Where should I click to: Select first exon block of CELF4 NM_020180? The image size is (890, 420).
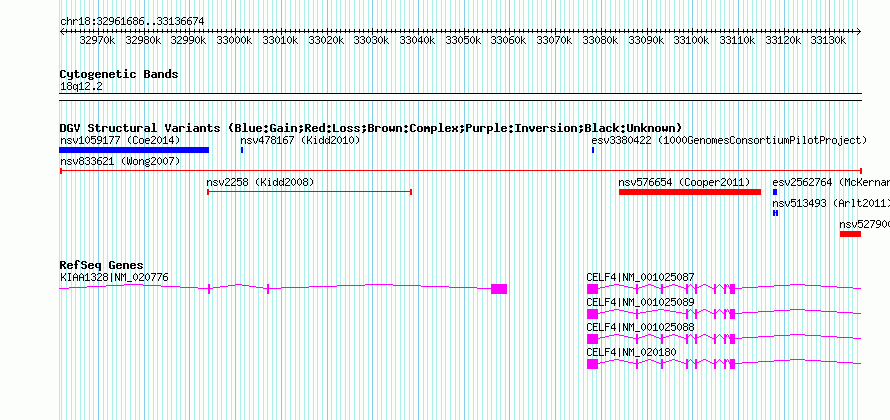pyautogui.click(x=593, y=363)
